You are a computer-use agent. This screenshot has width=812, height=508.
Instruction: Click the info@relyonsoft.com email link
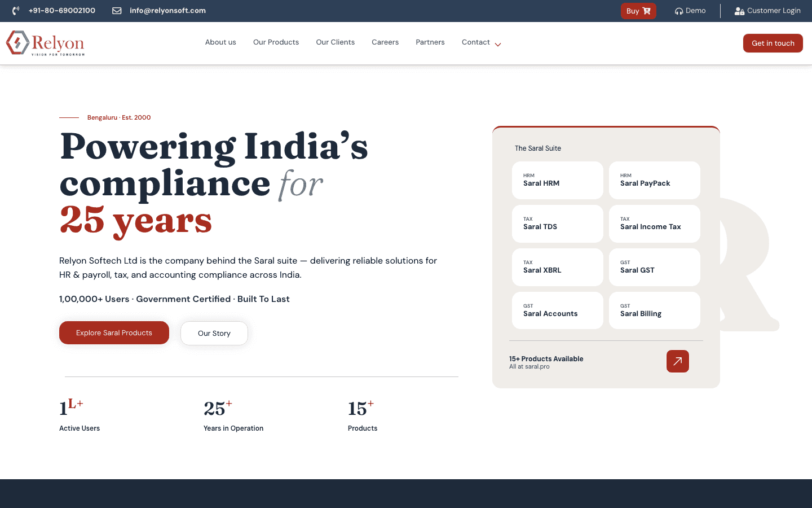[x=167, y=11]
